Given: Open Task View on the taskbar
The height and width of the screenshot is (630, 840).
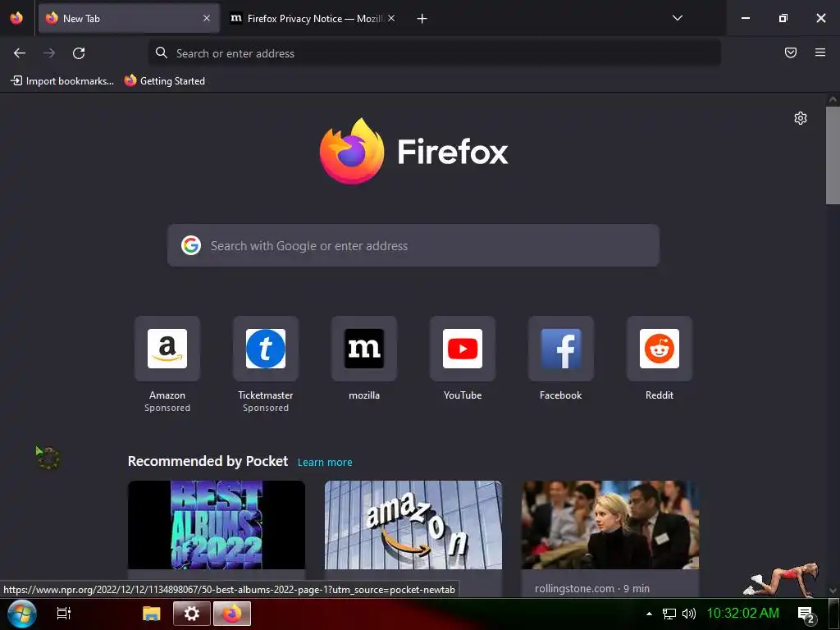Looking at the screenshot, I should click(x=64, y=614).
